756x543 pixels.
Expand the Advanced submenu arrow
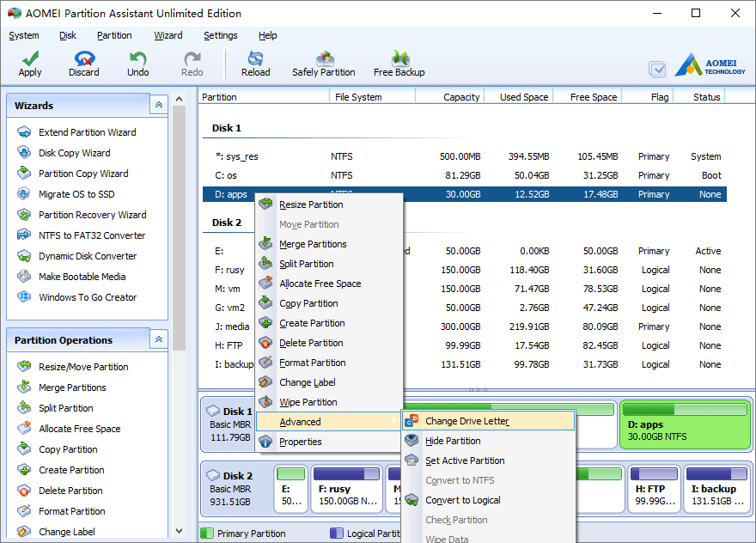tap(394, 421)
